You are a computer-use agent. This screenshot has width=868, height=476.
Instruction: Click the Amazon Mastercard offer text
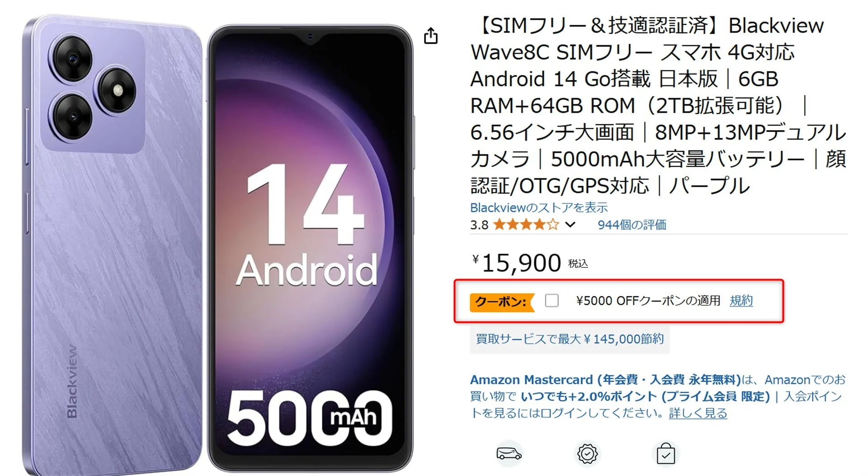(658, 396)
